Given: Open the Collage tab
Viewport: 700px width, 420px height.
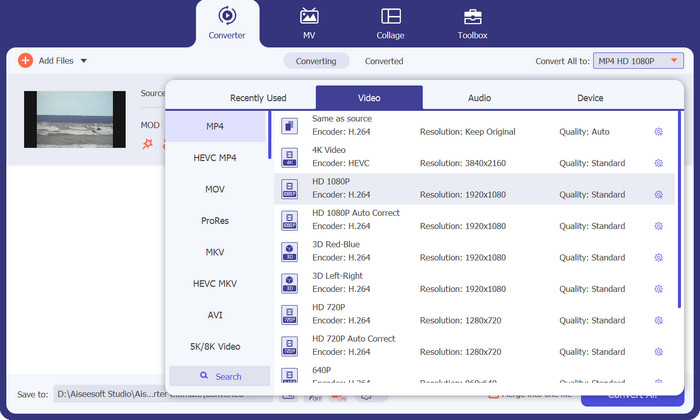Looking at the screenshot, I should 390,23.
